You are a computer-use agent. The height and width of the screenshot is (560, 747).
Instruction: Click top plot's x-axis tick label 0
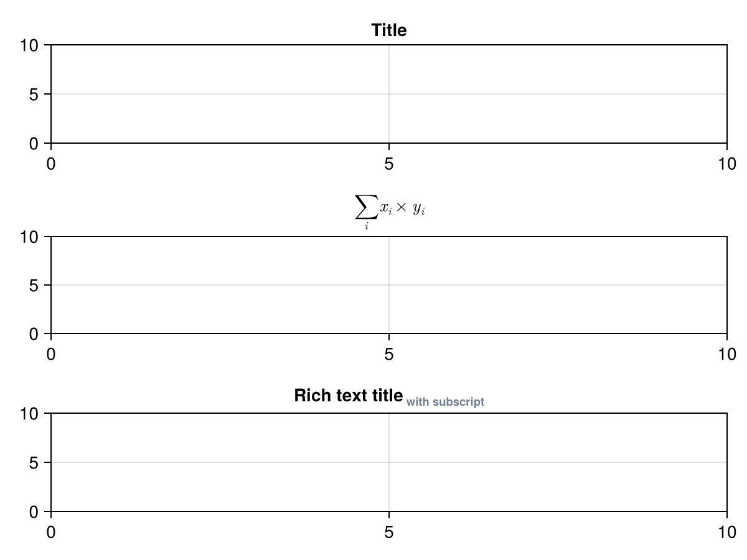[x=51, y=164]
